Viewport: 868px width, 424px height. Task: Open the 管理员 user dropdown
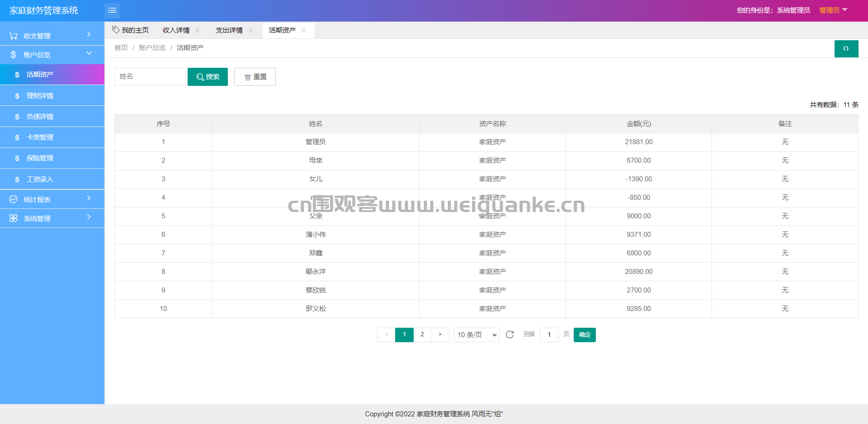(x=833, y=10)
